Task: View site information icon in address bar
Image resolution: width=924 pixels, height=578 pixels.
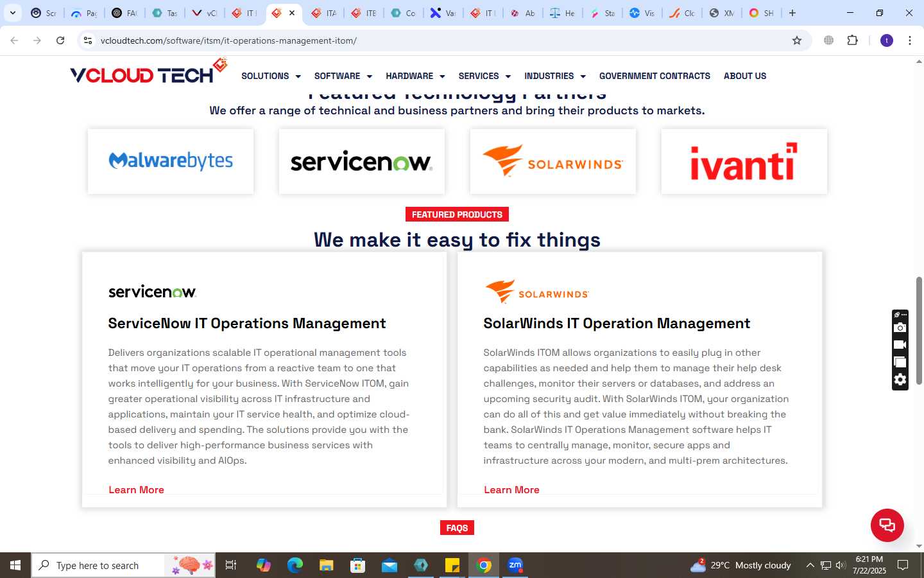Action: (88, 40)
